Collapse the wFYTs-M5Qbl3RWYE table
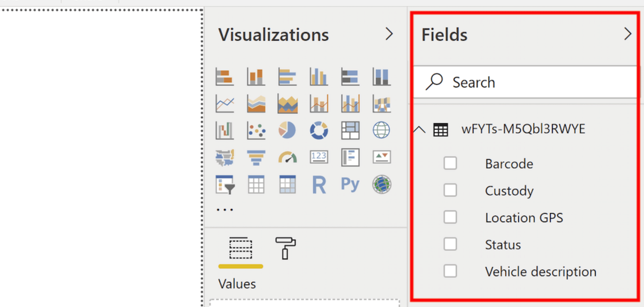Screen dimensions: 644x307 (420, 130)
